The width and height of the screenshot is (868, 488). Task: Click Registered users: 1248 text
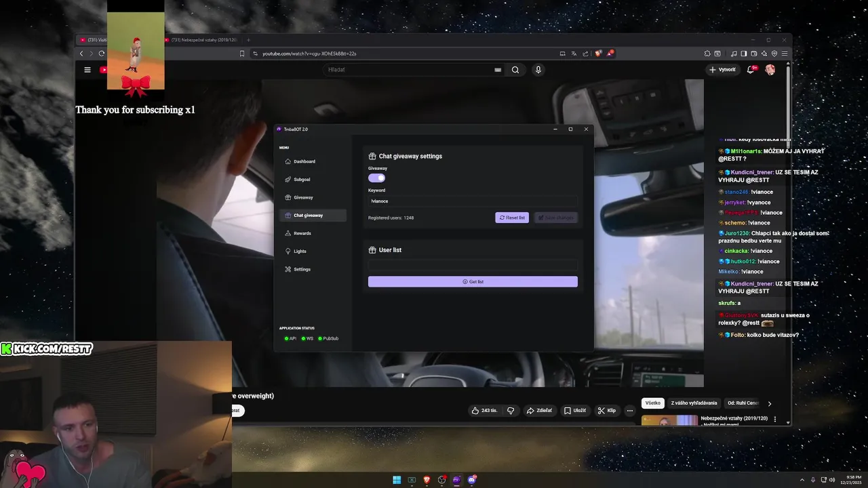[391, 218]
